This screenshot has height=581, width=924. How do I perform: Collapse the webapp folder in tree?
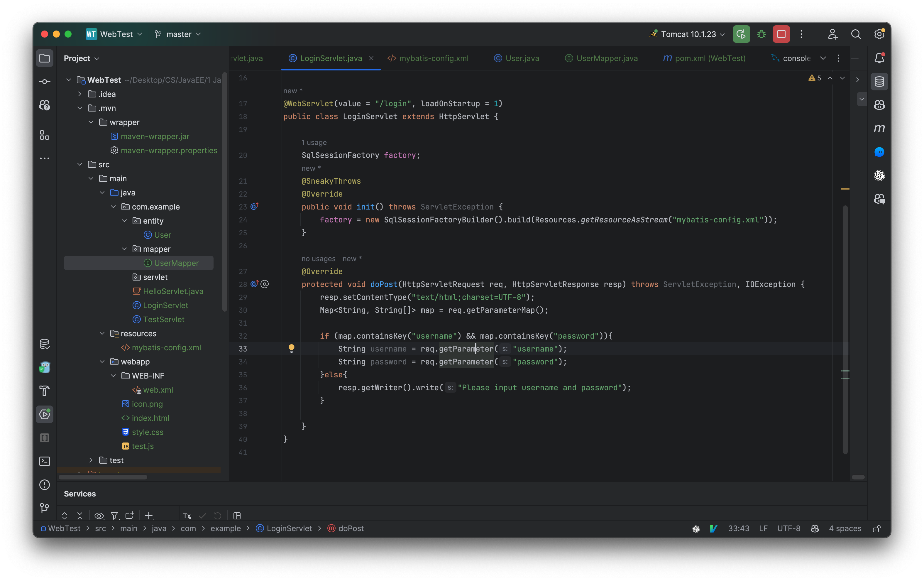[x=102, y=362]
